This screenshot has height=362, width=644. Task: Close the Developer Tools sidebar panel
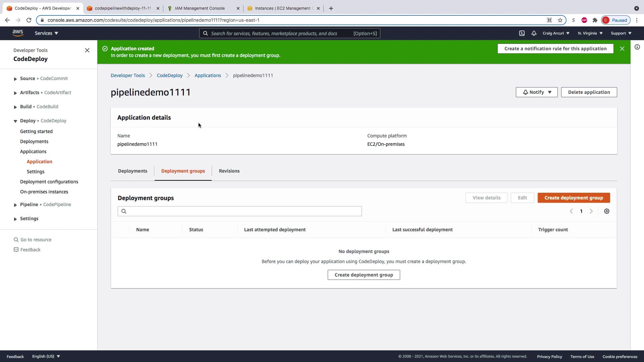(87, 50)
